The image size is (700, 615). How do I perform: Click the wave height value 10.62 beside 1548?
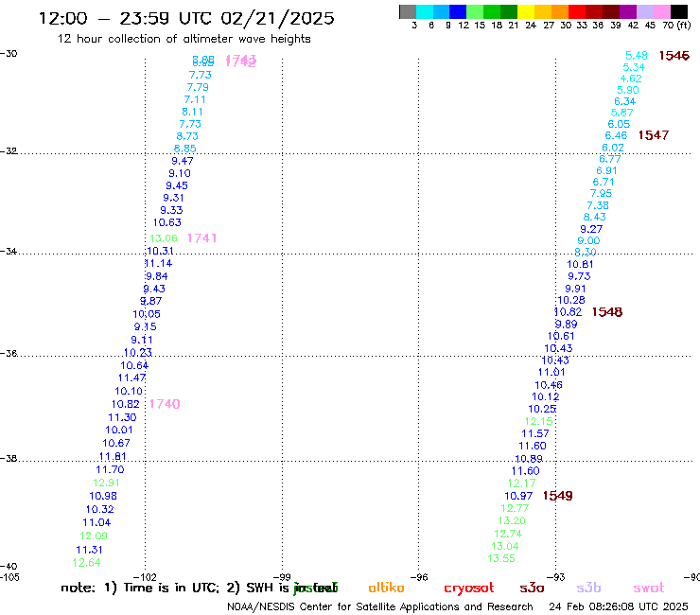568,312
